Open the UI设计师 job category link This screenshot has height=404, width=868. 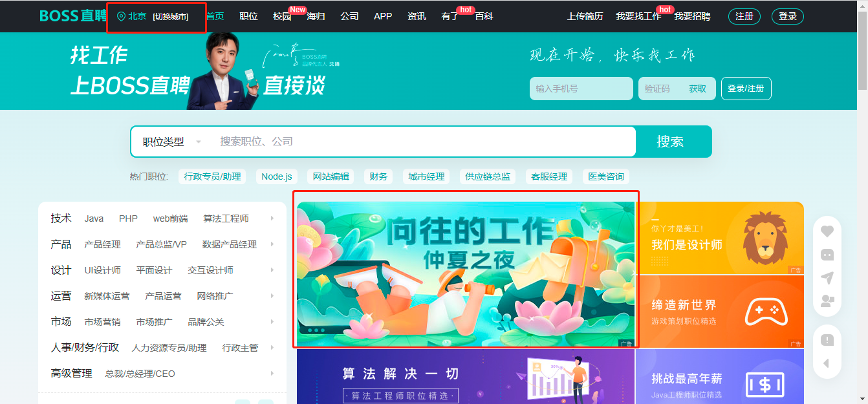coord(102,270)
